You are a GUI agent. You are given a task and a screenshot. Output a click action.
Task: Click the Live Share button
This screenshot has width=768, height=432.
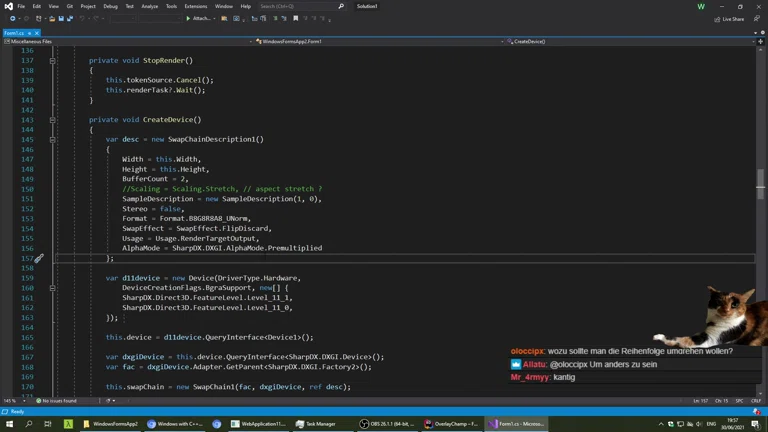tap(729, 19)
